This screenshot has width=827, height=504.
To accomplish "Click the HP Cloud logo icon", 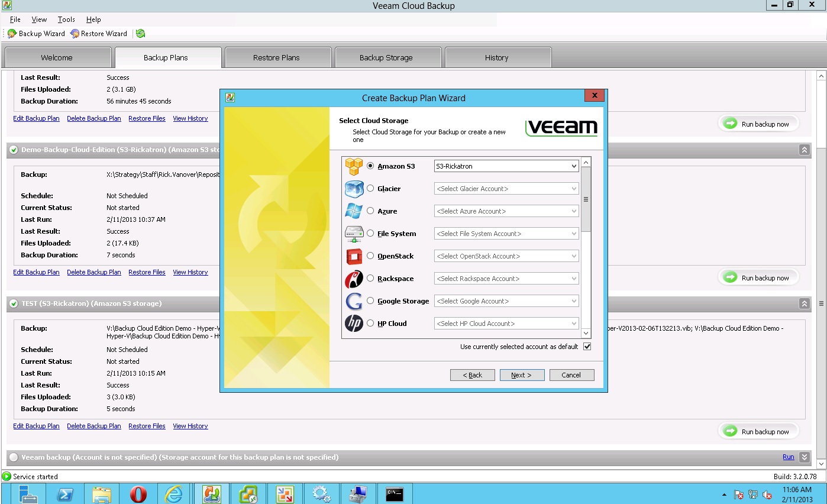I will point(354,324).
